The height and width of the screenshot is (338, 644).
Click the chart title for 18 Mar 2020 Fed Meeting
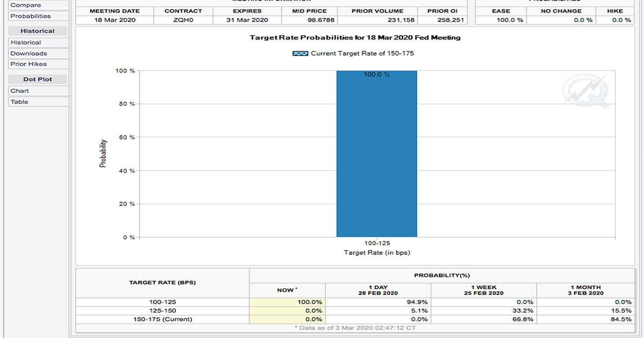pyautogui.click(x=355, y=38)
